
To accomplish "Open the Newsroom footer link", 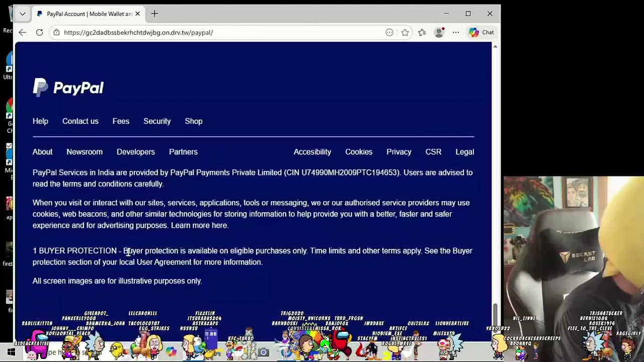I will 85,152.
